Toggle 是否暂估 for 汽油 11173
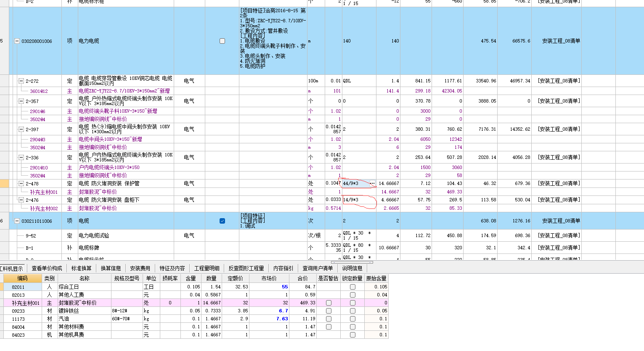This screenshot has width=644, height=351. [x=329, y=319]
